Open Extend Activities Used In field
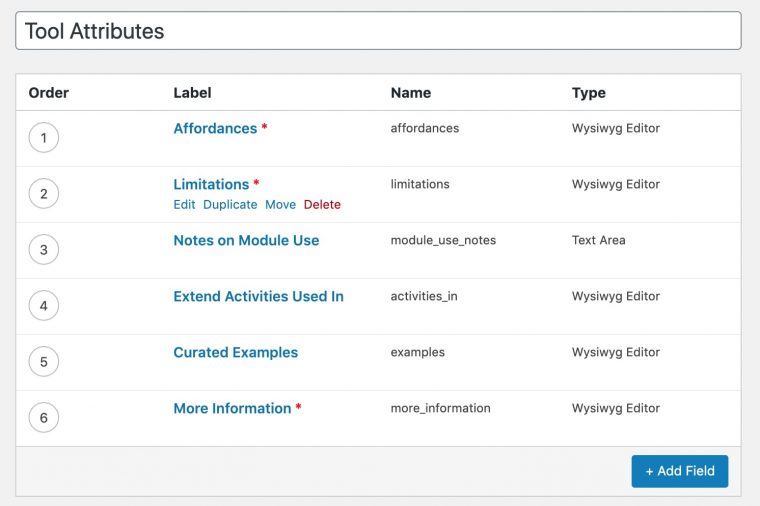This screenshot has height=506, width=760. [x=258, y=296]
